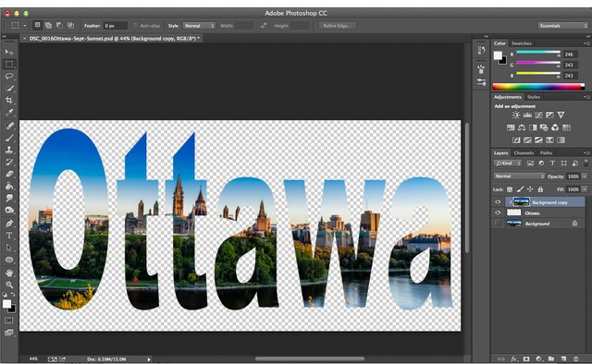Select the Hand tool
Viewport: 592px width, 364px height.
pyautogui.click(x=9, y=273)
